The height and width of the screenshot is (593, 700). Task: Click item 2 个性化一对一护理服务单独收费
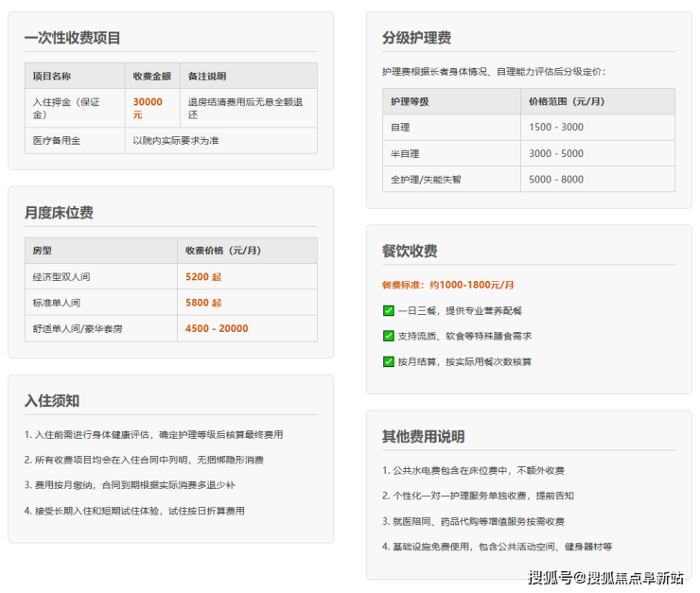[478, 496]
